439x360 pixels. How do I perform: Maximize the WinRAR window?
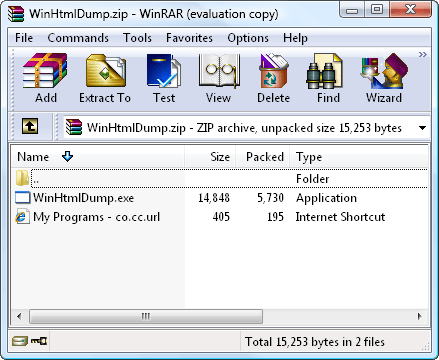pos(377,10)
